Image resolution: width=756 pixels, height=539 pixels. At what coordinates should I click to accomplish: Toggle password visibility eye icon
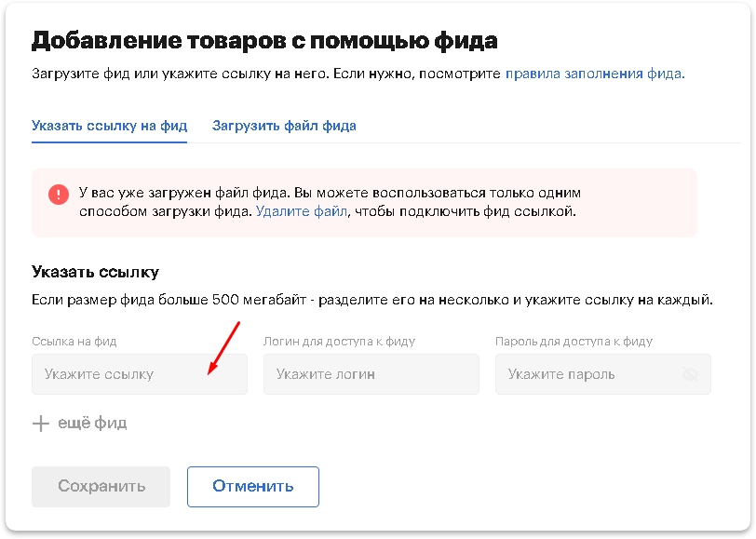tap(690, 374)
